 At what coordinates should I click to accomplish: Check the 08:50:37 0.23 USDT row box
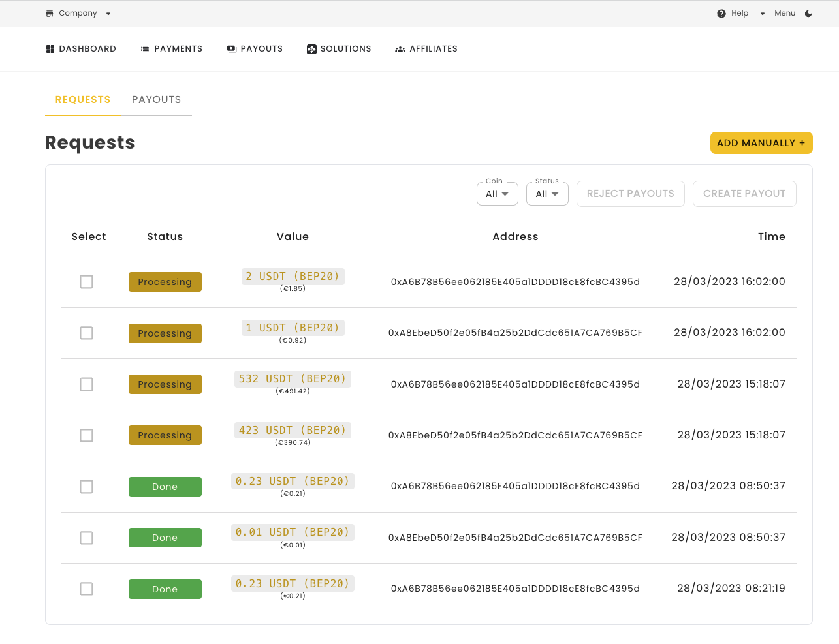(86, 487)
